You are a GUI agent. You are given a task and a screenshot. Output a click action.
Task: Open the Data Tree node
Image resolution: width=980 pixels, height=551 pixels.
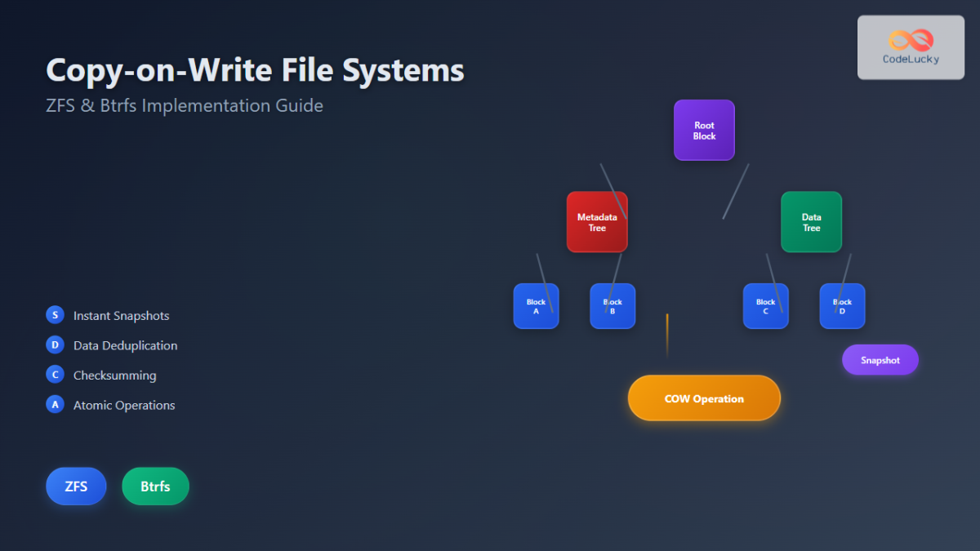(811, 221)
